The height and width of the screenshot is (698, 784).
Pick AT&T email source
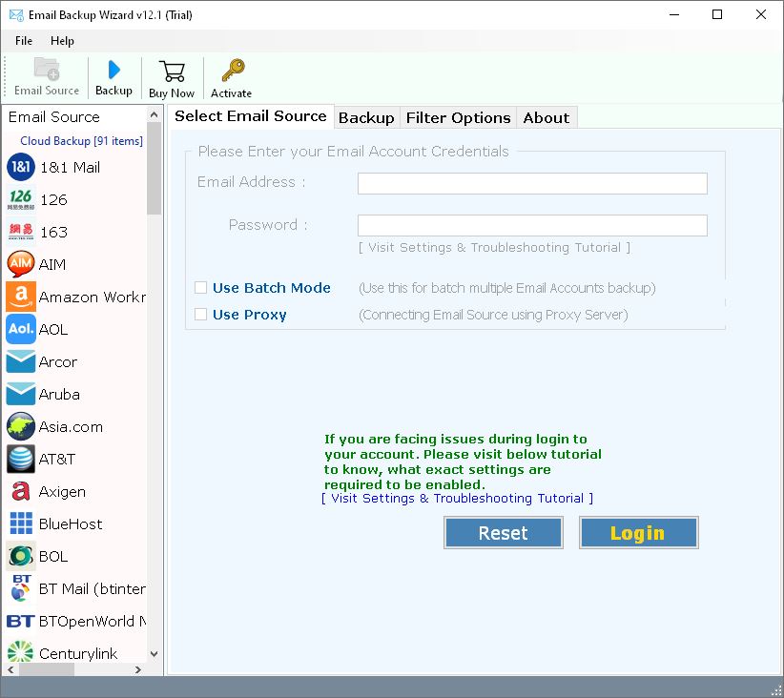pyautogui.click(x=53, y=459)
